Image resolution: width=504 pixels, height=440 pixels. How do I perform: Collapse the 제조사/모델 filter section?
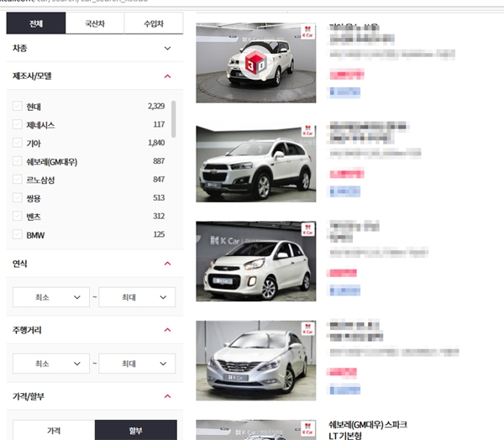coord(167,76)
